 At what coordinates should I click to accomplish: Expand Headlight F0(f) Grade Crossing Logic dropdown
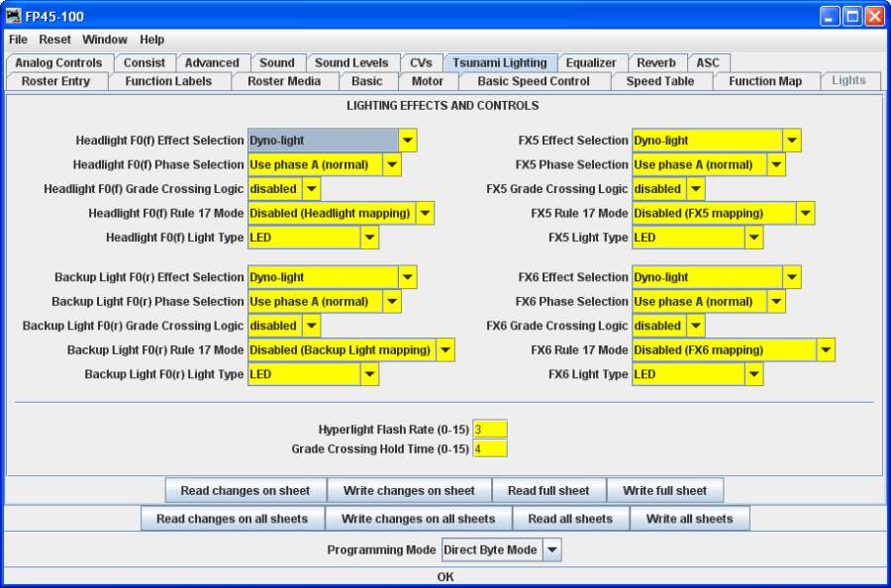(312, 189)
